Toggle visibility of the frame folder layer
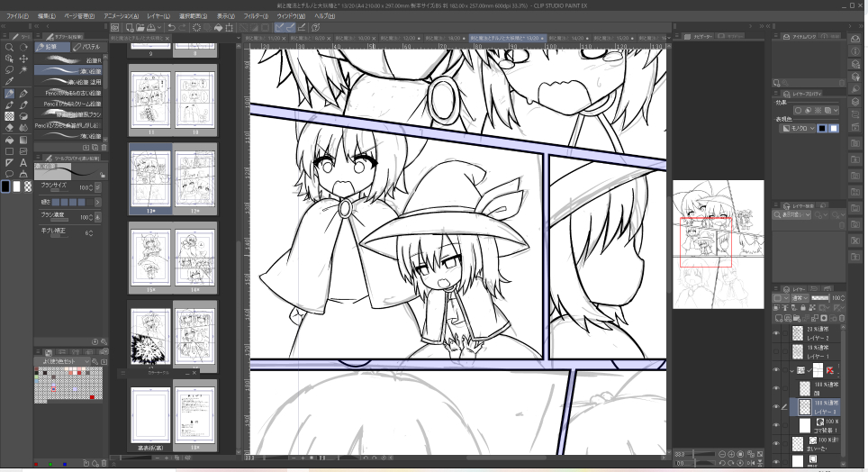The height and width of the screenshot is (472, 868). click(x=776, y=370)
